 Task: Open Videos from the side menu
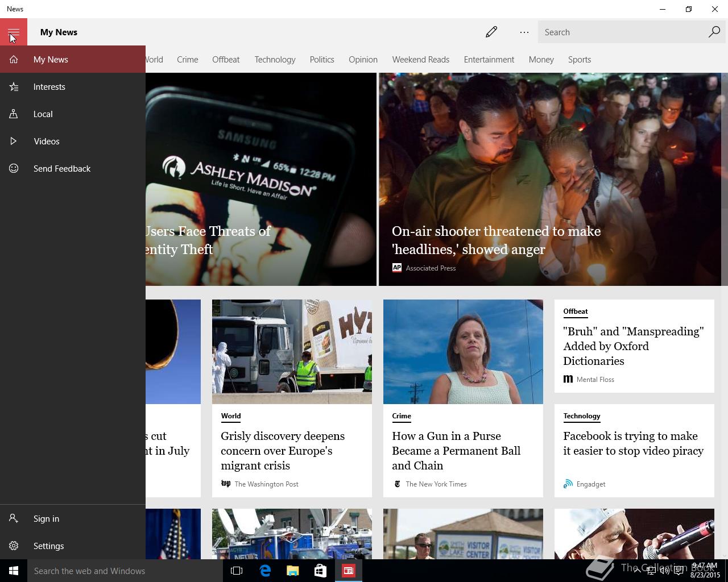73,141
